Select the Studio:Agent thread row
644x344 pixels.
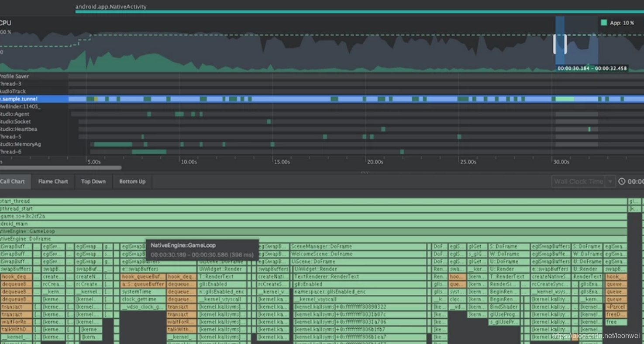click(x=15, y=114)
